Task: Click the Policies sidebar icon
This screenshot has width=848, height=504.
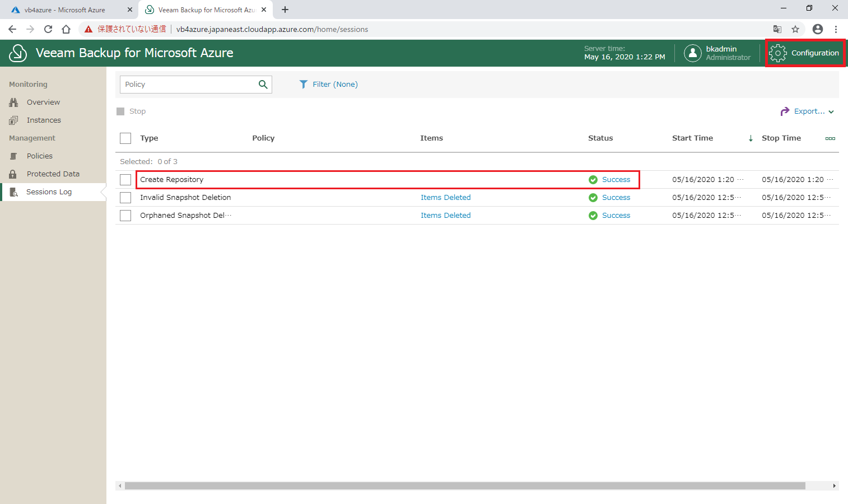Action: click(13, 156)
